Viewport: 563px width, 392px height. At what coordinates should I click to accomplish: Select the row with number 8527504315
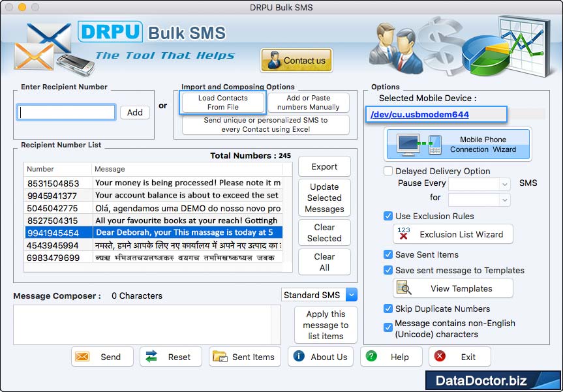(153, 220)
